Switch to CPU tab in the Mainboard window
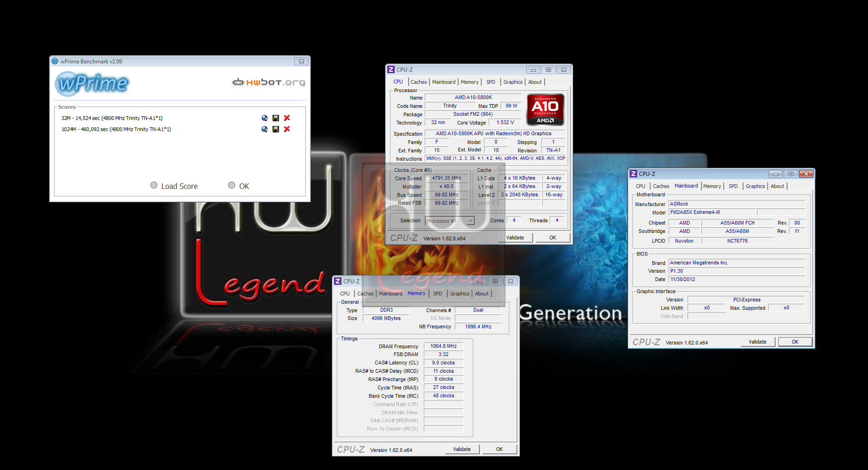868x470 pixels. click(641, 186)
